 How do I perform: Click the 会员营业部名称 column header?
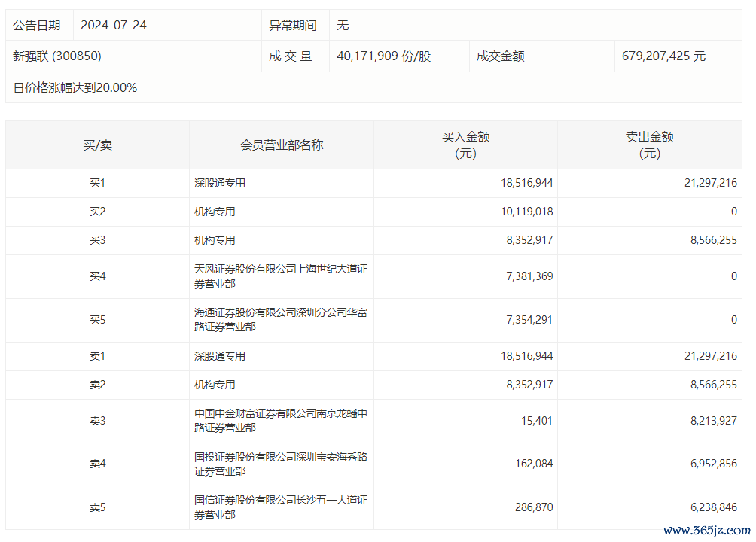click(282, 145)
